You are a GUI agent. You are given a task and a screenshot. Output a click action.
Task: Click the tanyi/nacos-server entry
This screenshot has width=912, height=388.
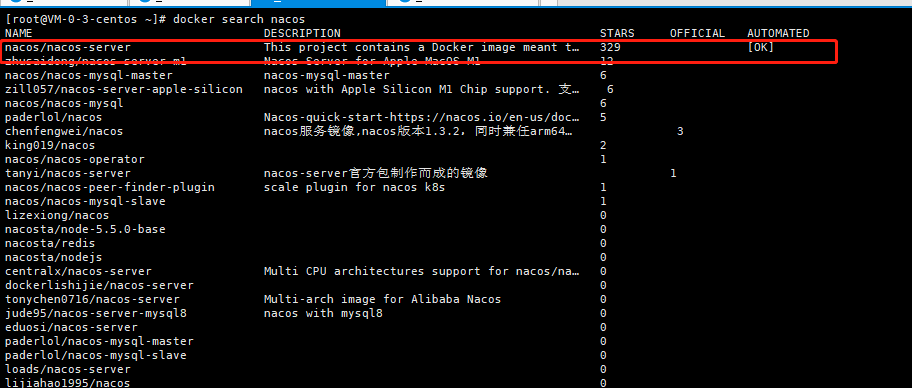pos(68,173)
